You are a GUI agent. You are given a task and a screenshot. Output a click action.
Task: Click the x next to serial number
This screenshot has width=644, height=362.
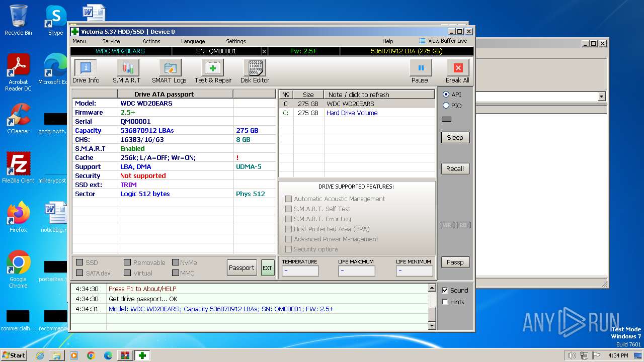click(264, 51)
